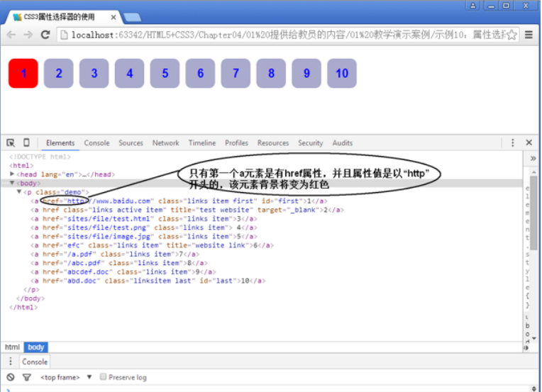The image size is (542, 392).
Task: Click the browser back arrow
Action: [x=11, y=35]
